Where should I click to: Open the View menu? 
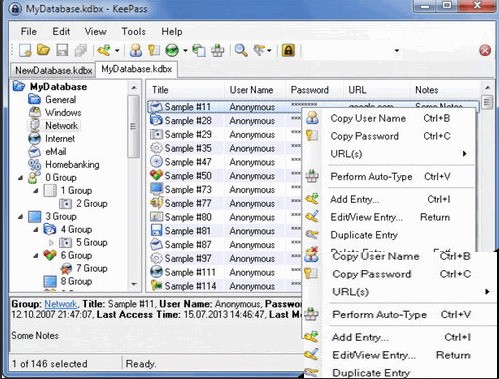[x=95, y=31]
